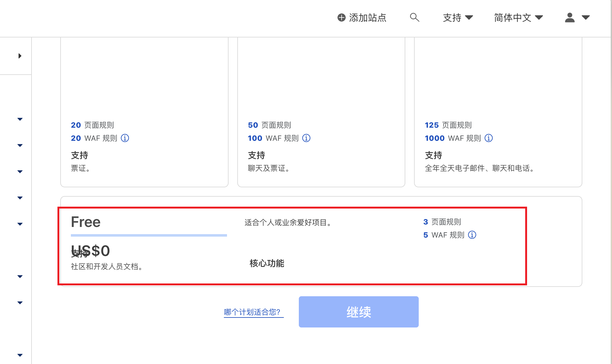This screenshot has width=612, height=364.
Task: Click 聊天及票证 support text
Action: point(269,168)
